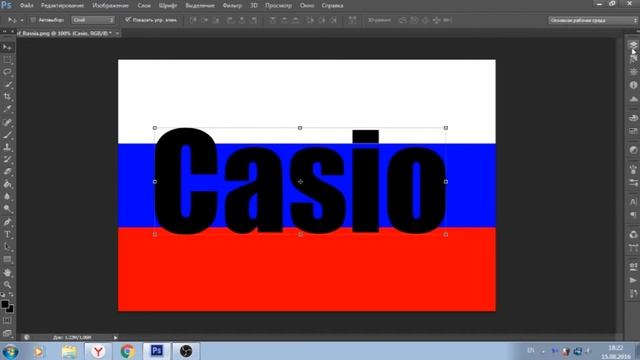Click center reference point of transform box

[x=300, y=181]
